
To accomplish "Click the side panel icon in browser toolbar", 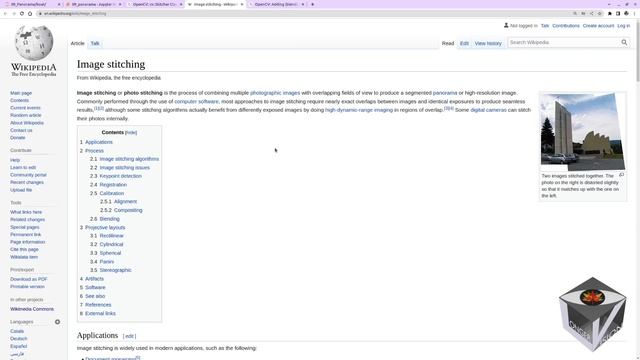I will pos(618,13).
